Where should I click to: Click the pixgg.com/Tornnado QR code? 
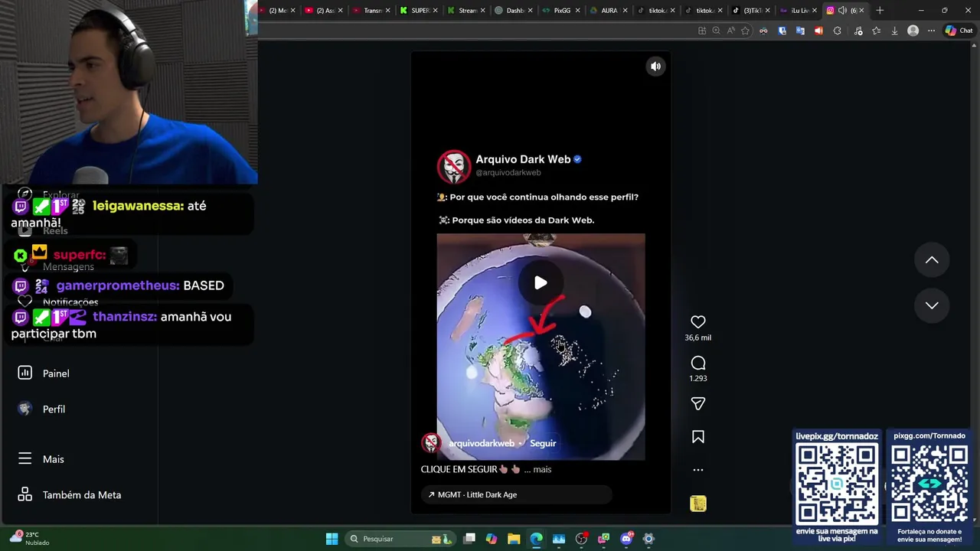tap(929, 484)
